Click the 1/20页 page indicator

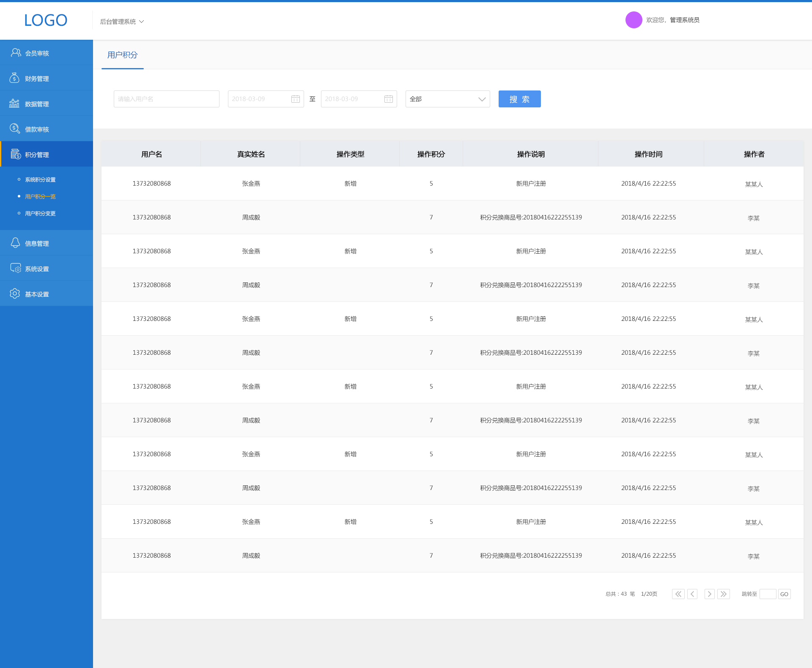[649, 594]
